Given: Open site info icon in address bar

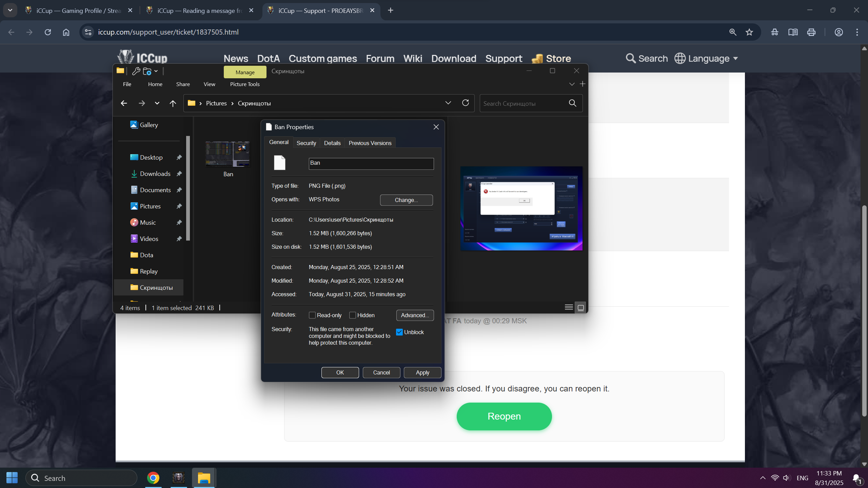Looking at the screenshot, I should (x=88, y=32).
